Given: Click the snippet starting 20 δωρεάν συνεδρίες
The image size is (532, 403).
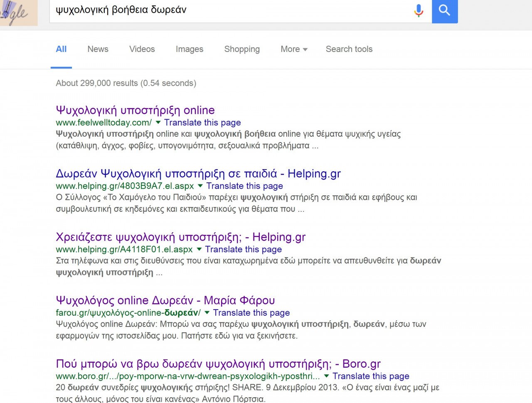Looking at the screenshot, I should [248, 393].
